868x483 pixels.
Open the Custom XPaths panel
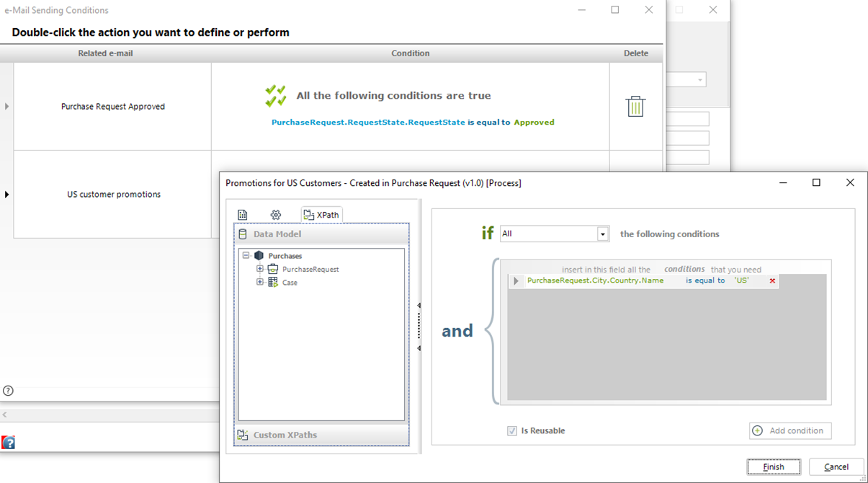point(321,435)
